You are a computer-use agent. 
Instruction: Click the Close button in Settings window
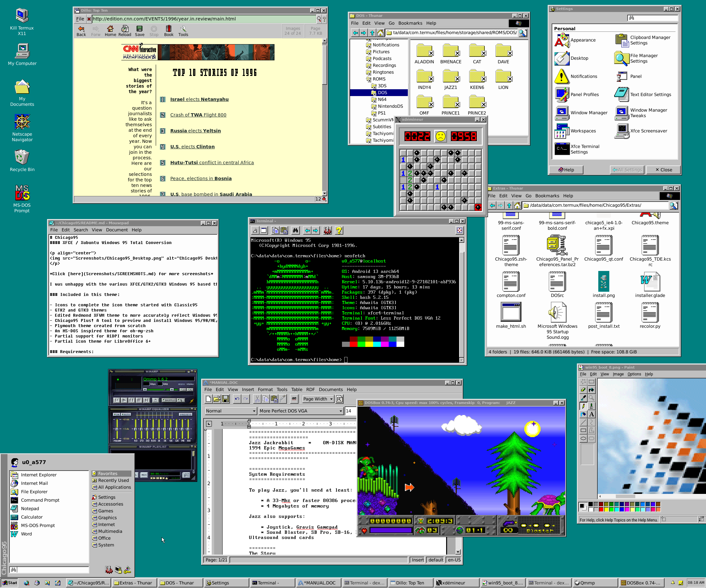(663, 170)
